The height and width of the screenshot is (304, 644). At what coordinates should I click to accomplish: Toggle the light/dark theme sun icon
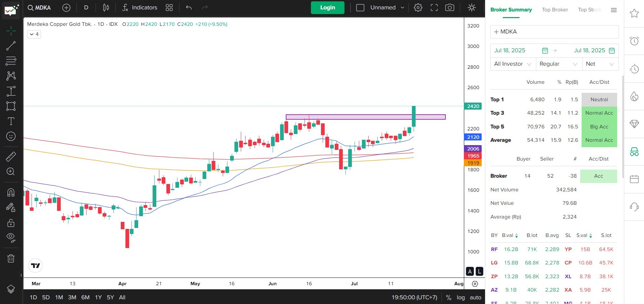pos(472,7)
